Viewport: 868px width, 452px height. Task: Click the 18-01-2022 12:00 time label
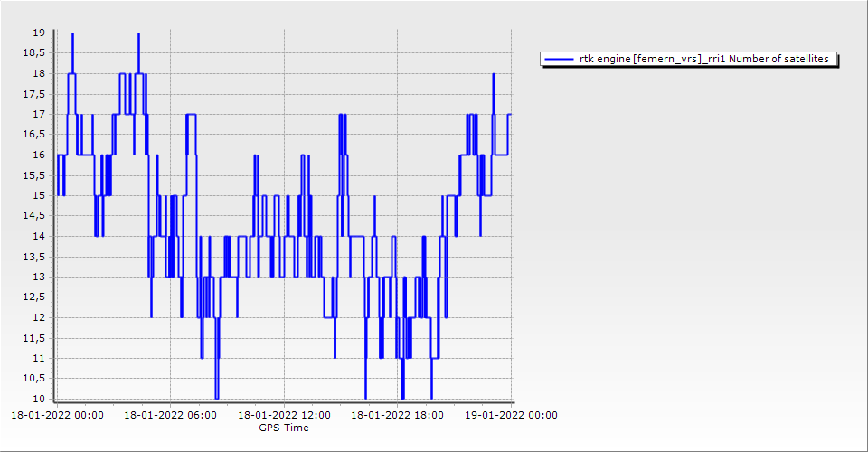coord(284,415)
